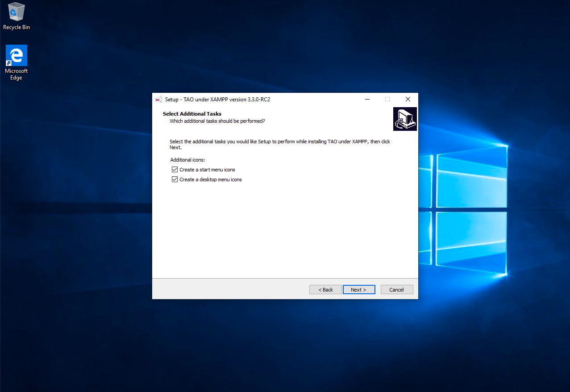Launch Microsoft Edge from the desktop
570x392 pixels.
pos(16,54)
